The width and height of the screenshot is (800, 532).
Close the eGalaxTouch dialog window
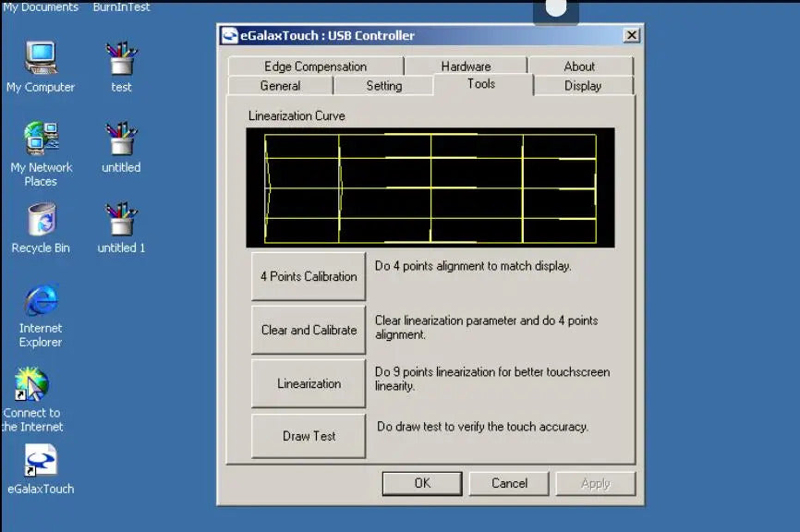(631, 36)
